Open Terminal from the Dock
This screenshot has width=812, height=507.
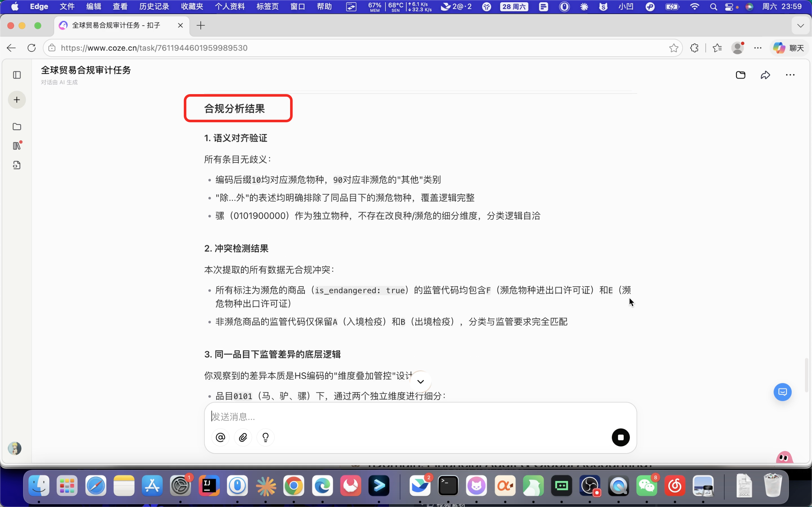pos(449,485)
